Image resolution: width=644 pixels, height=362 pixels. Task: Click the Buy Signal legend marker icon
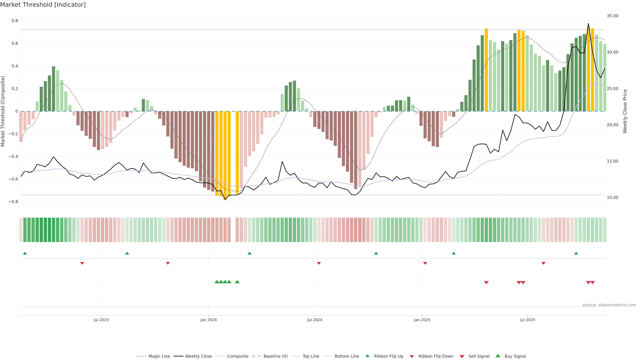pos(498,356)
